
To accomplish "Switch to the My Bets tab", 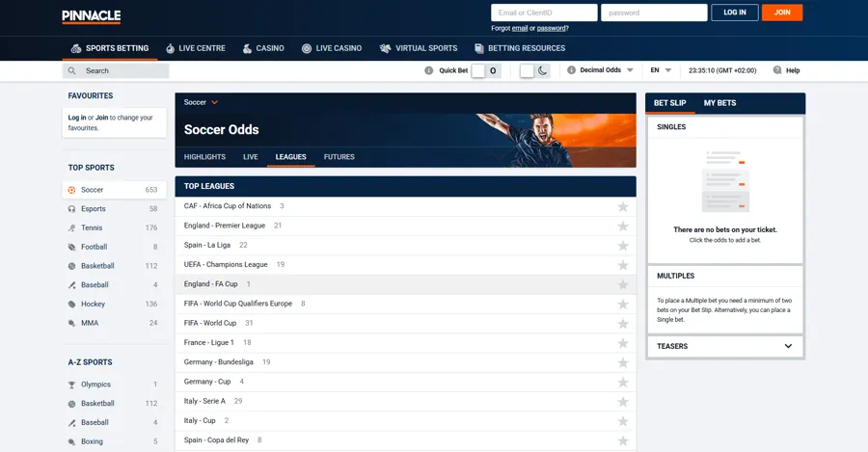I will [x=719, y=103].
